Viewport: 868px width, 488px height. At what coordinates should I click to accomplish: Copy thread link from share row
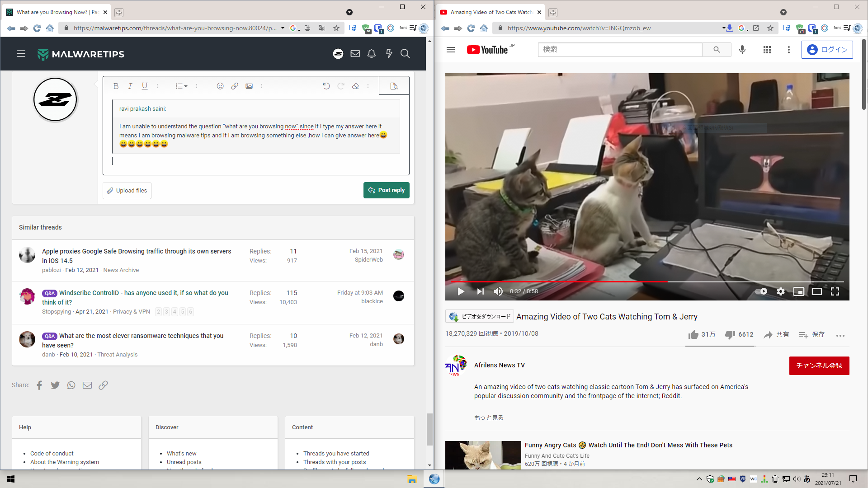(x=103, y=385)
